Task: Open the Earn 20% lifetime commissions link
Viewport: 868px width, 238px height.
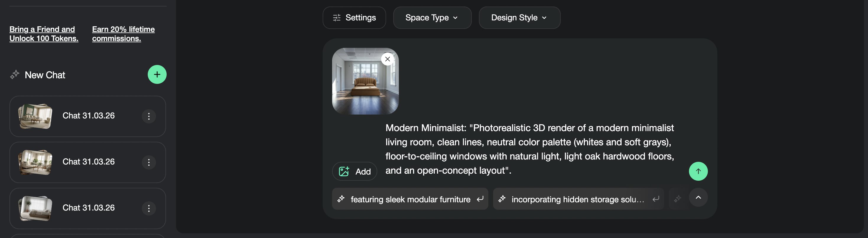Action: click(123, 34)
